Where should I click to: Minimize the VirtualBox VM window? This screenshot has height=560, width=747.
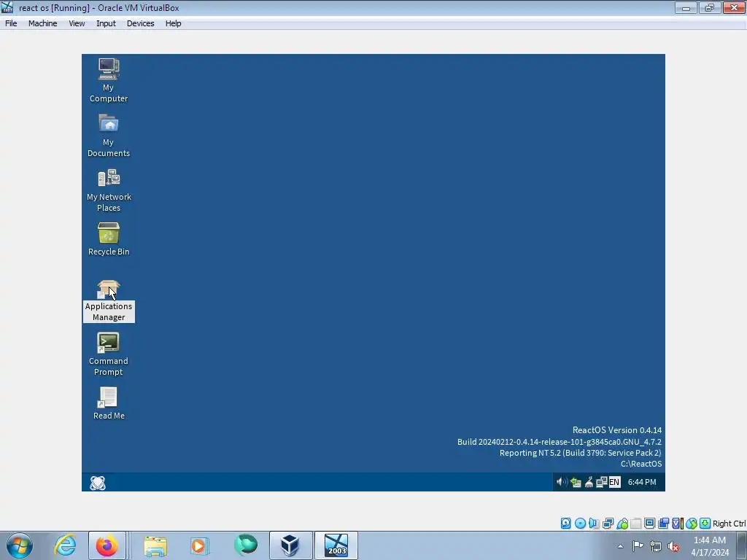pos(686,7)
